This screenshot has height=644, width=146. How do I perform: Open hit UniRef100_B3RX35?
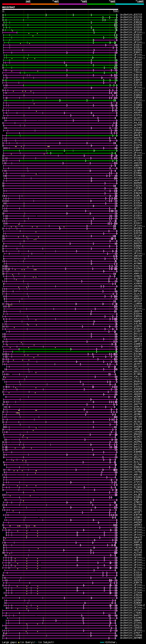131,75
